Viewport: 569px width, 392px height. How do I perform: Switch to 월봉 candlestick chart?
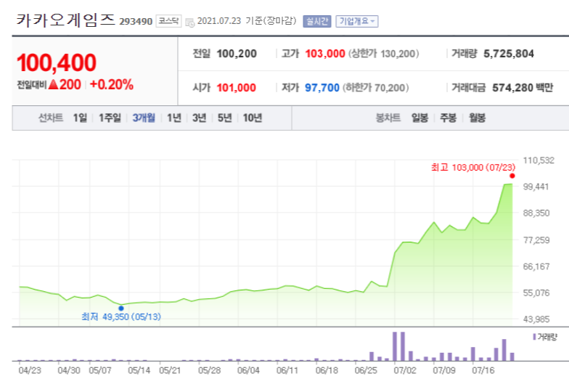tap(477, 118)
